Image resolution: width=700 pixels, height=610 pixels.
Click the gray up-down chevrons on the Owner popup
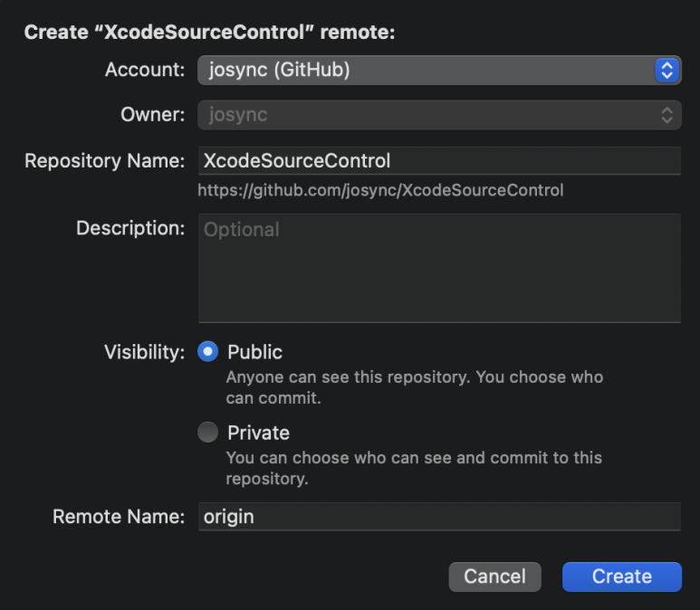[667, 115]
